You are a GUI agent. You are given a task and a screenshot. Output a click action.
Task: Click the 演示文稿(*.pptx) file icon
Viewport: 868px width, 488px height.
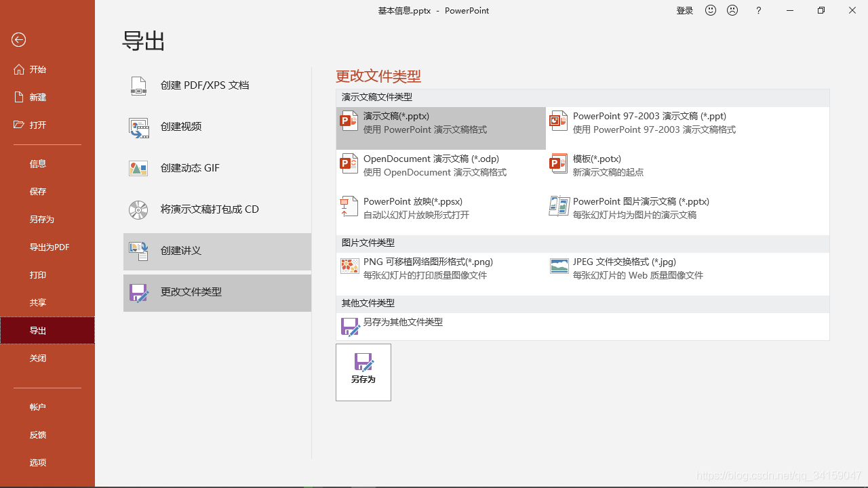pyautogui.click(x=349, y=121)
